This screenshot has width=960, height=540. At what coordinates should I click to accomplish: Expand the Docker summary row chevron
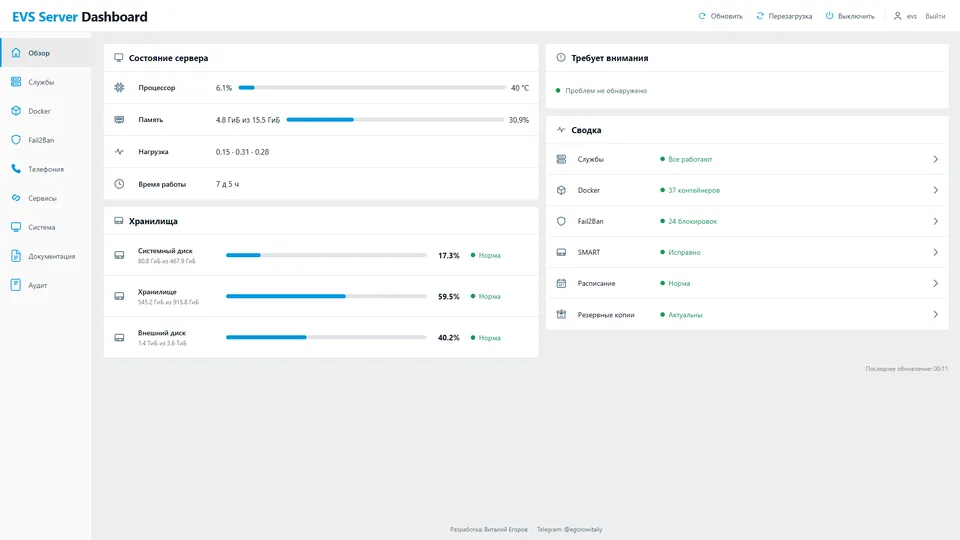tap(936, 190)
